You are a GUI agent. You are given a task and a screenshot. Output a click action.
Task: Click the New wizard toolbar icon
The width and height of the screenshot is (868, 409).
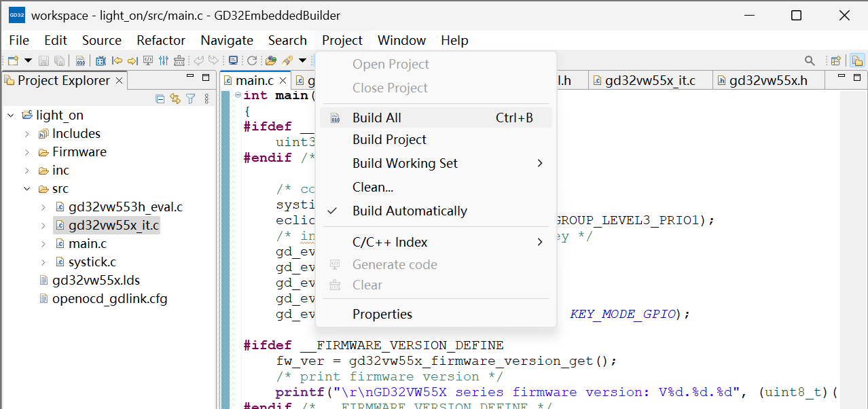pos(14,60)
